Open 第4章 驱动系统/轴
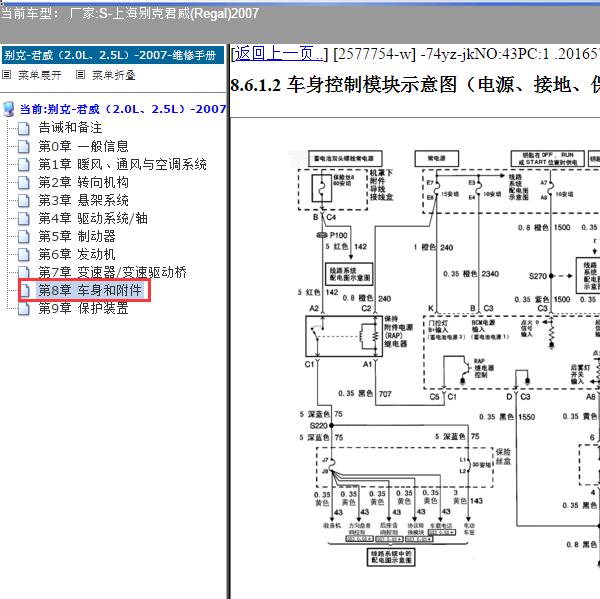The height and width of the screenshot is (599, 600). coord(93,218)
